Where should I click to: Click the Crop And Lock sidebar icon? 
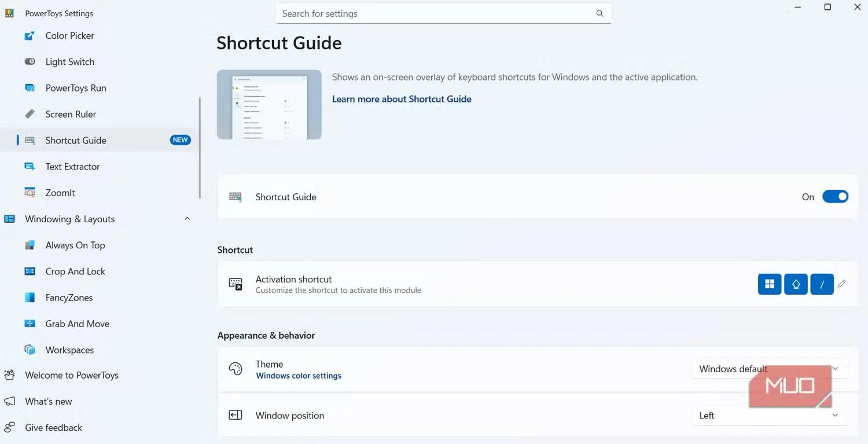click(30, 271)
